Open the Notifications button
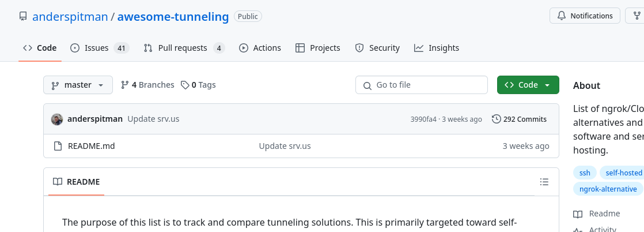Image resolution: width=644 pixels, height=232 pixels. tap(585, 16)
